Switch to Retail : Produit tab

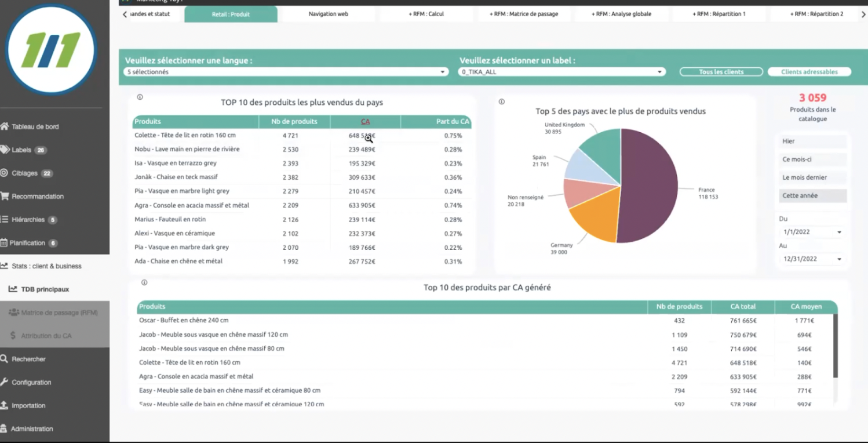pos(231,14)
